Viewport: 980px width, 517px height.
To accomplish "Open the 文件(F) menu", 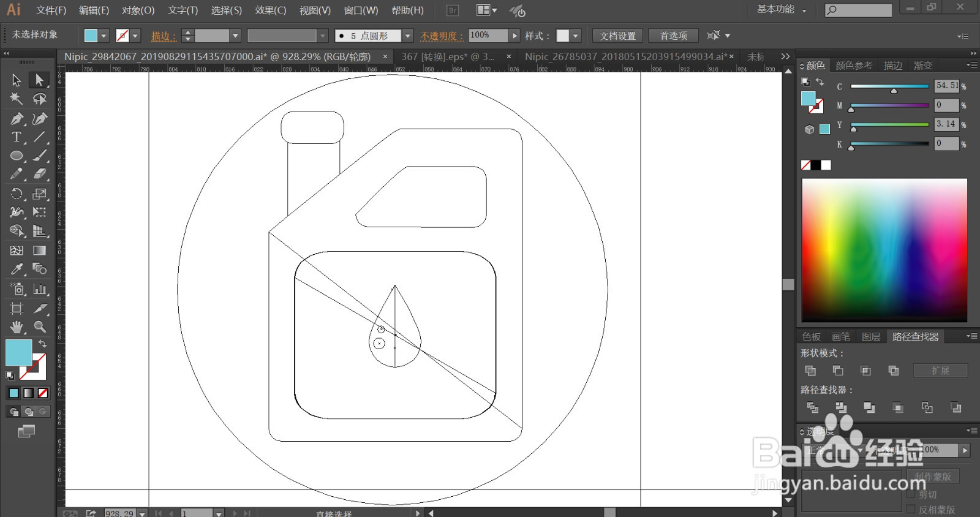I will click(x=51, y=10).
